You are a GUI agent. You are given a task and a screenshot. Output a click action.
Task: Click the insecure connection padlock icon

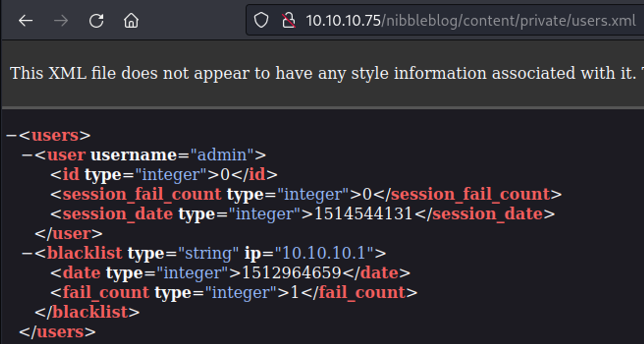(x=289, y=20)
